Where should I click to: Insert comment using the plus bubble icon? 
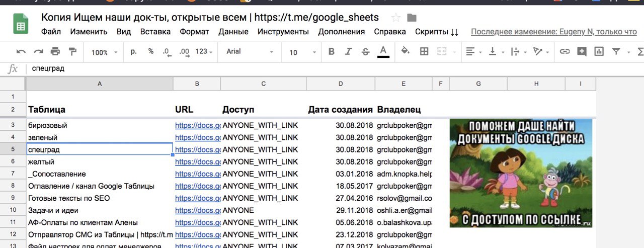[582, 51]
